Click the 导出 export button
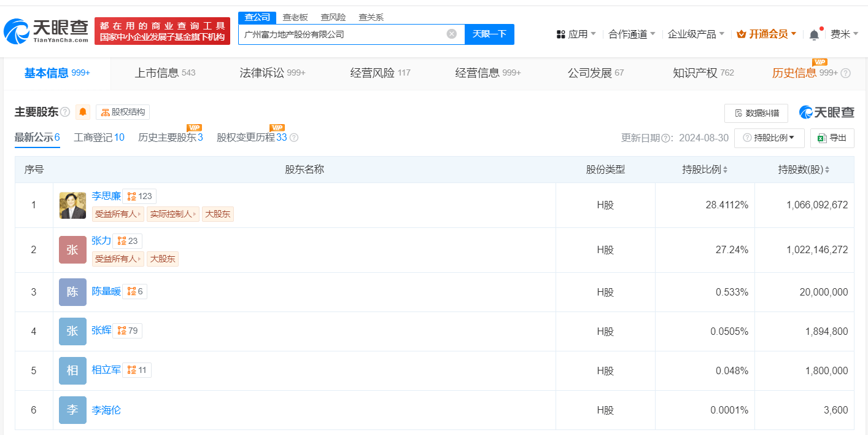Screen dimensions: 868x435 [x=832, y=138]
